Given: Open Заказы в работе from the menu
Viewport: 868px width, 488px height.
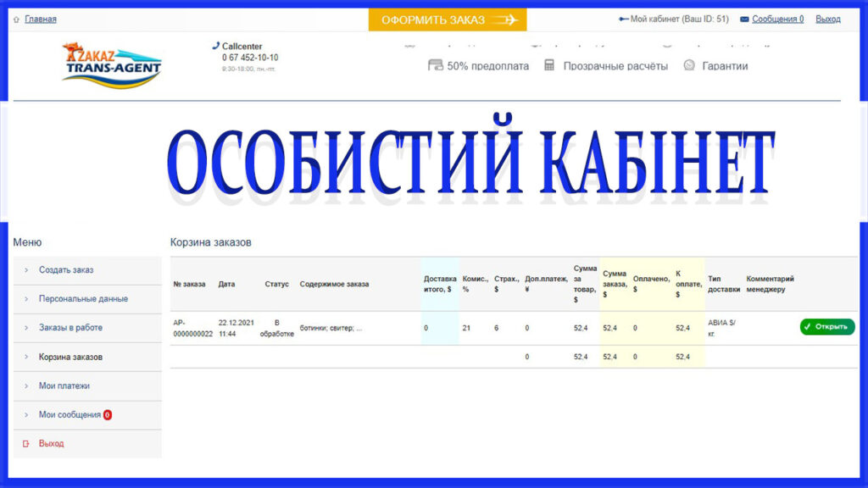Looking at the screenshot, I should coord(70,328).
